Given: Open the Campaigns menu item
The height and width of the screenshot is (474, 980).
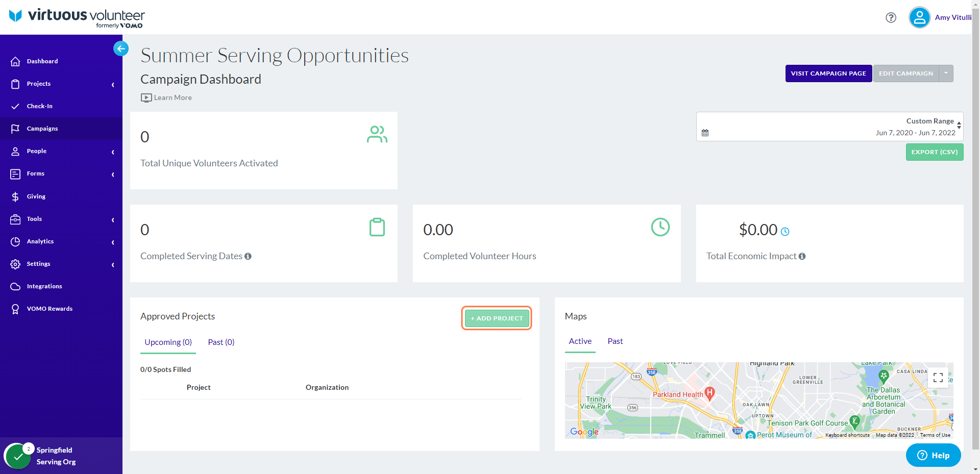Looking at the screenshot, I should pyautogui.click(x=61, y=129).
